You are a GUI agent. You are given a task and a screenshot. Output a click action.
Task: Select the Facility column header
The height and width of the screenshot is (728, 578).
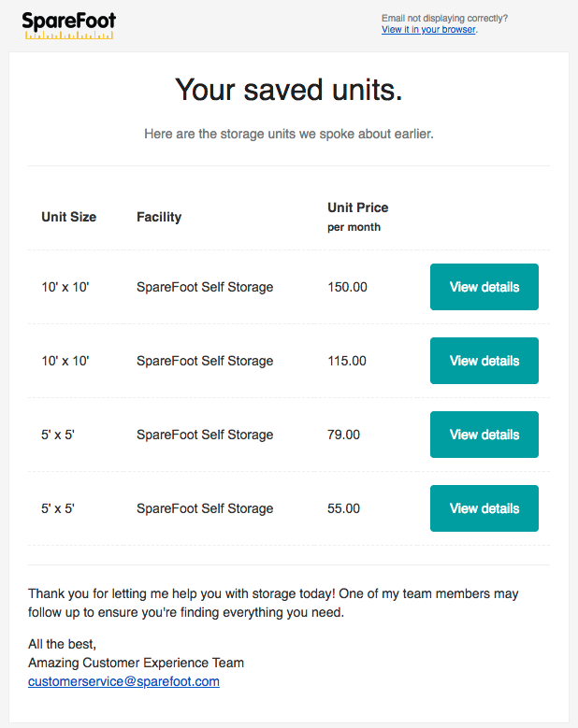tap(159, 217)
